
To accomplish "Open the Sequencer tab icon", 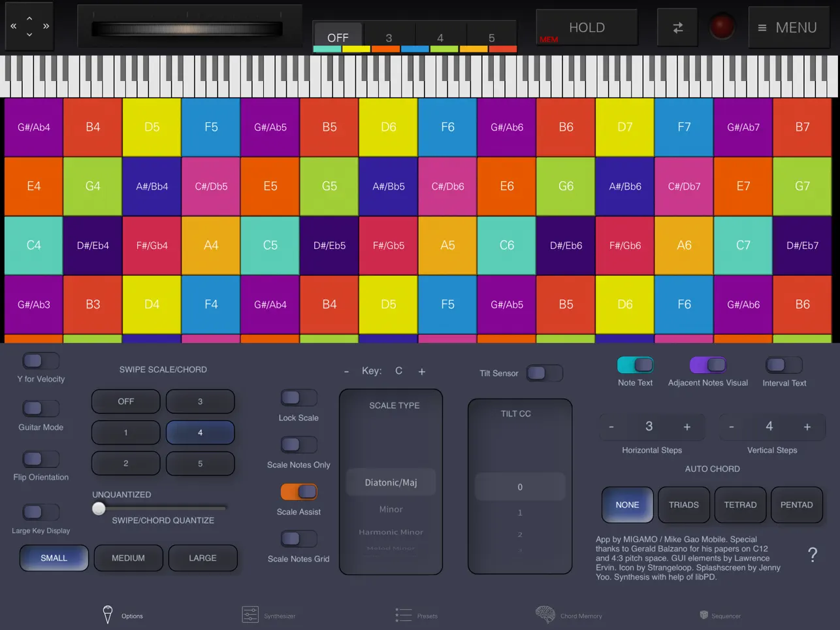I will click(704, 615).
